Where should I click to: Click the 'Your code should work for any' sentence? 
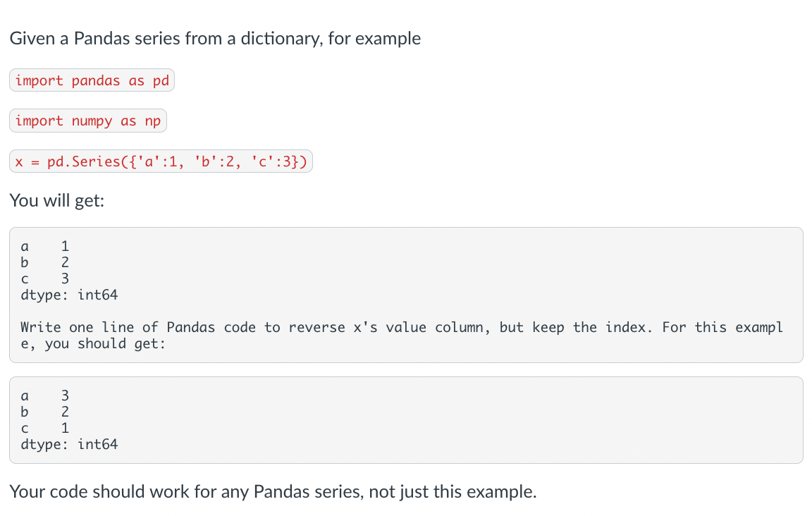point(273,491)
